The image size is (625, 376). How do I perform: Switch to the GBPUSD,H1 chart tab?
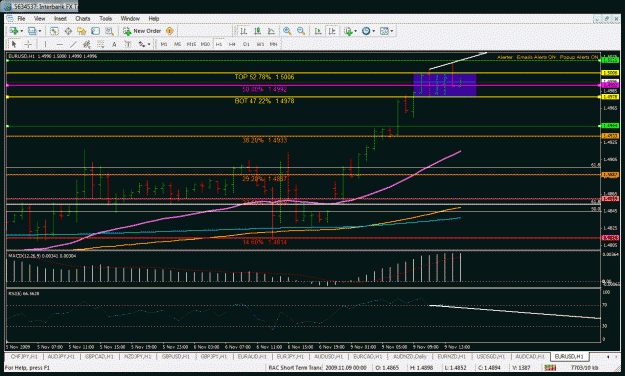click(x=175, y=356)
